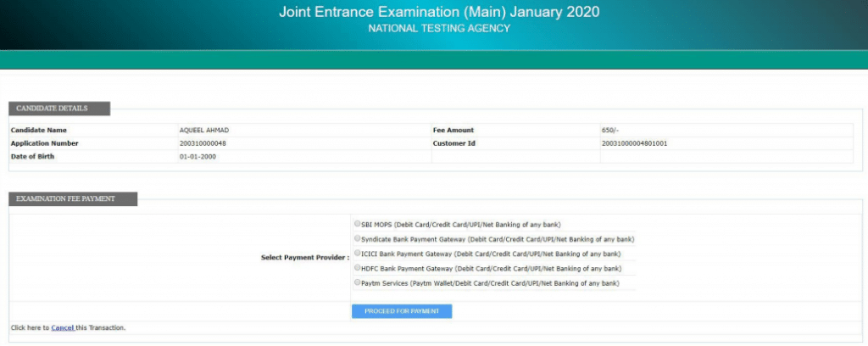Choose the Paytm Services payment option
This screenshot has height=346, width=868.
357,282
